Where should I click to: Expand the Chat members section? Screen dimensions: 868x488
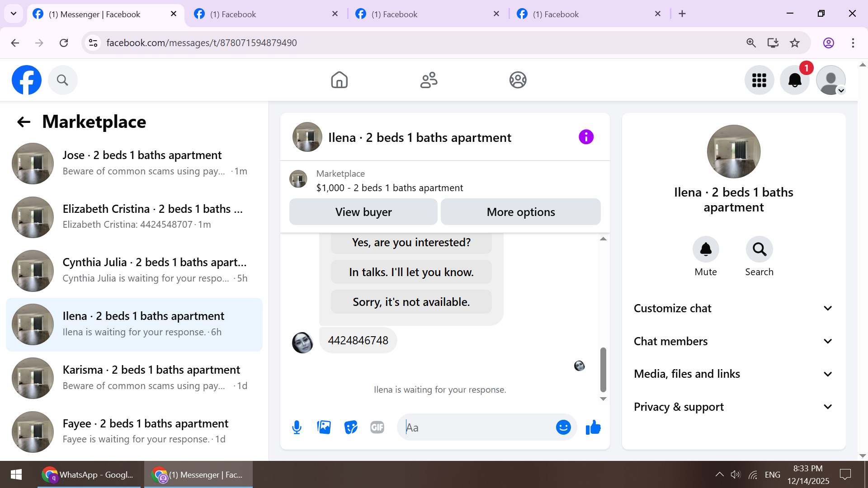733,341
